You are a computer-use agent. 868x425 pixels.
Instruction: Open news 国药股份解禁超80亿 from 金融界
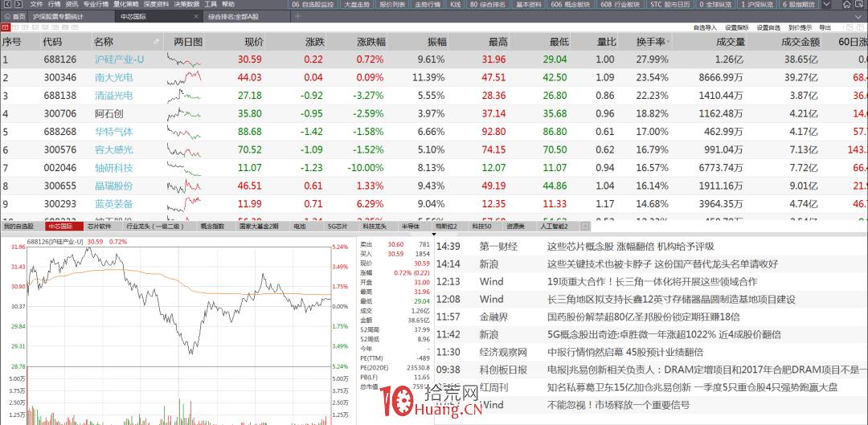(x=643, y=317)
